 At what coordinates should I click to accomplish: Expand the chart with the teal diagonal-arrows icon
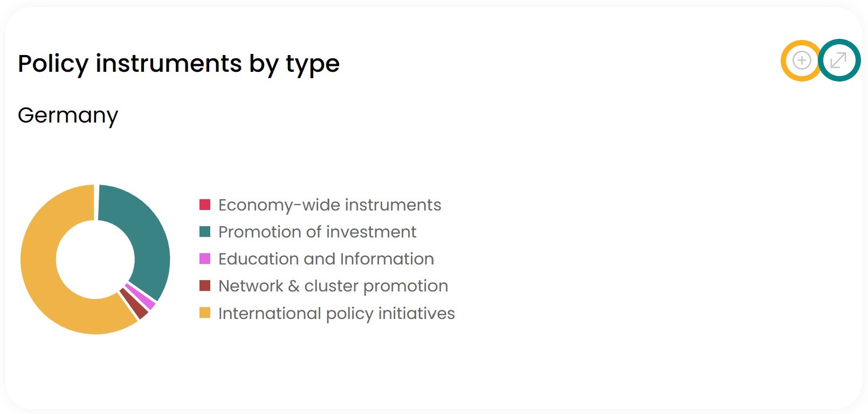tap(838, 60)
